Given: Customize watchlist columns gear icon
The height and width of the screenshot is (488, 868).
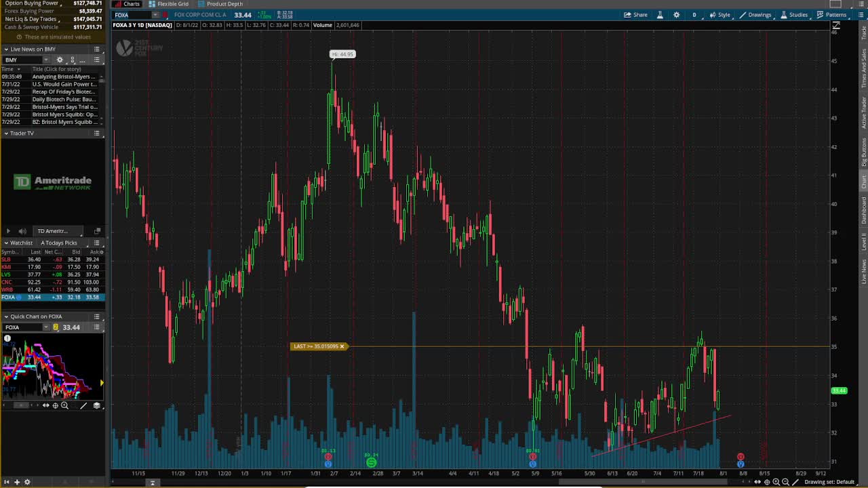Looking at the screenshot, I should [x=101, y=252].
